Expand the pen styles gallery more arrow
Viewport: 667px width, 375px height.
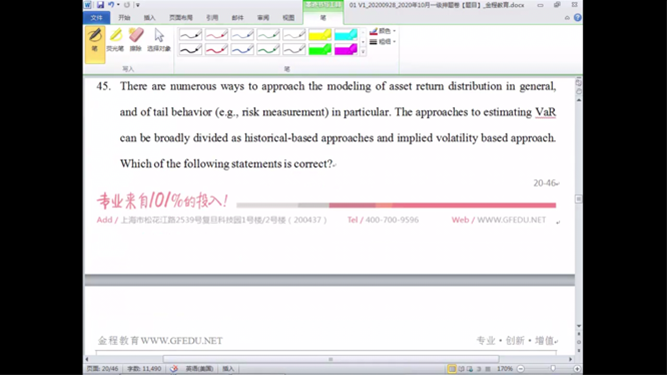[x=363, y=52]
